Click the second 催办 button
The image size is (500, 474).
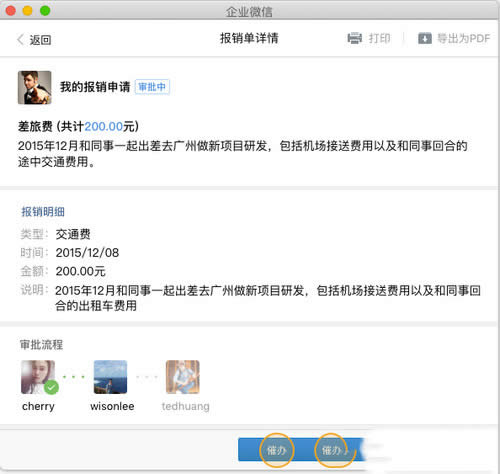(x=332, y=450)
